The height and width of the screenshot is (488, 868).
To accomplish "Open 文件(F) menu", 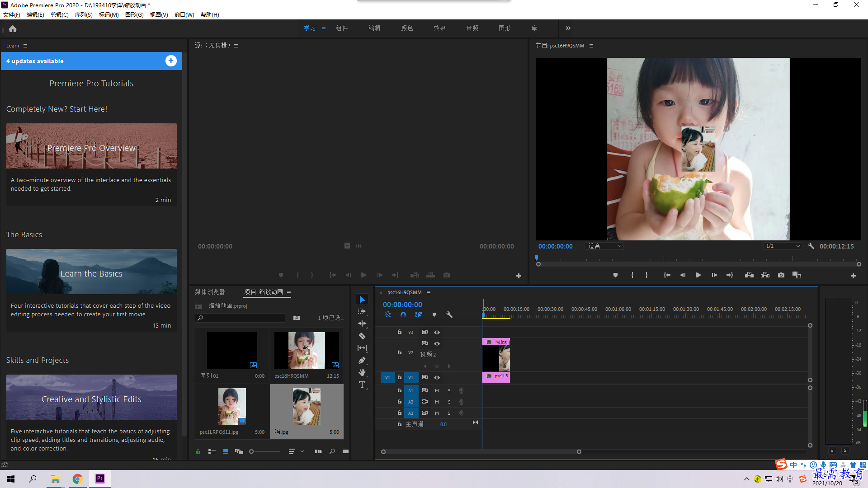I will [12, 14].
